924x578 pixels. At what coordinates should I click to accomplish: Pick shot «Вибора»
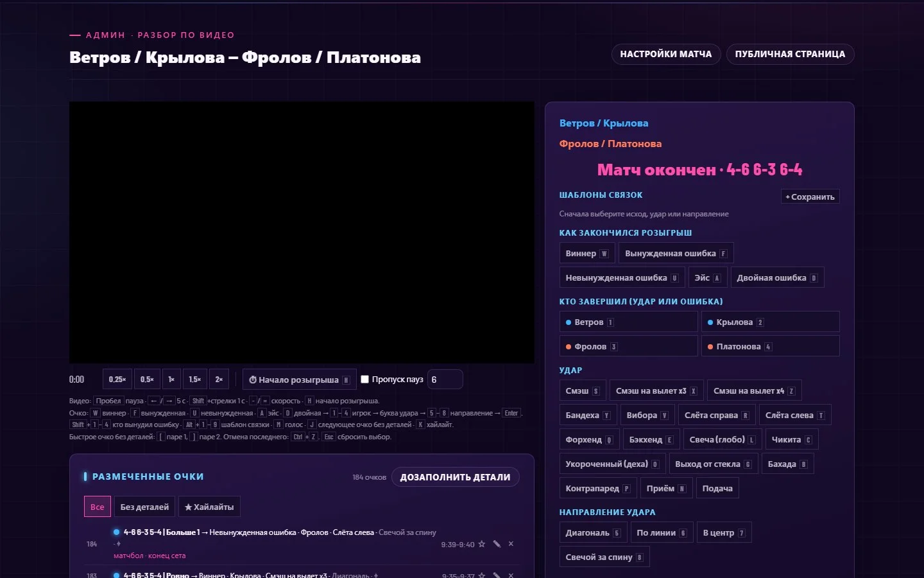point(647,415)
